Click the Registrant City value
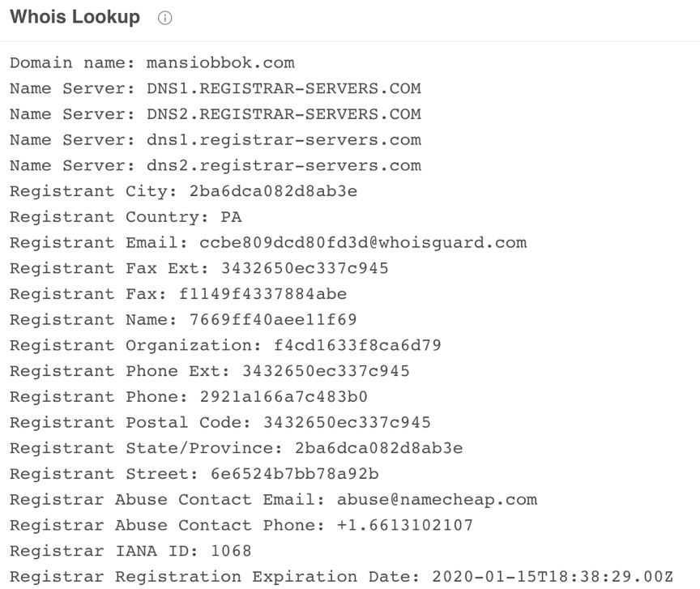Screen dimensions: 700x589 273,191
